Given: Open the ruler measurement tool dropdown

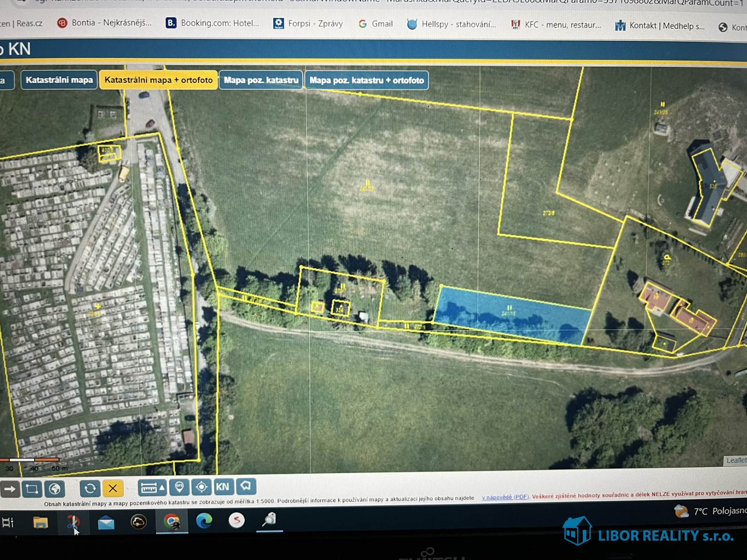Looking at the screenshot, I should pos(152,487).
